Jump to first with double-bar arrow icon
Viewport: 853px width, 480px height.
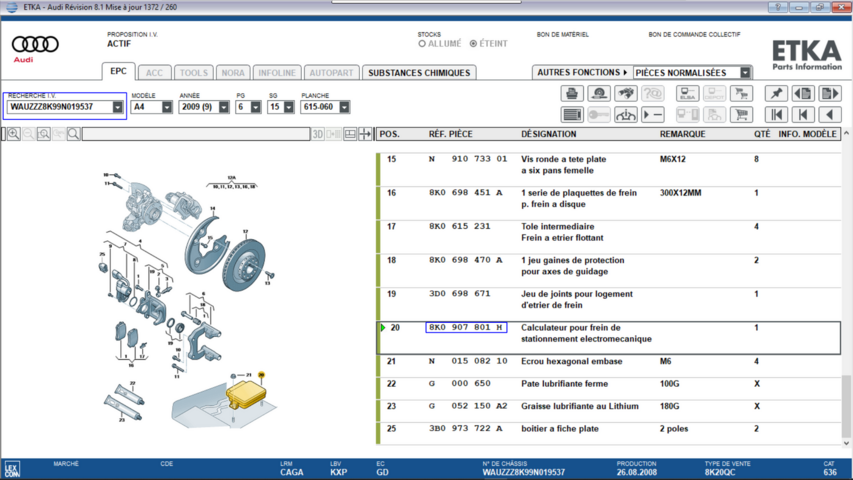776,115
